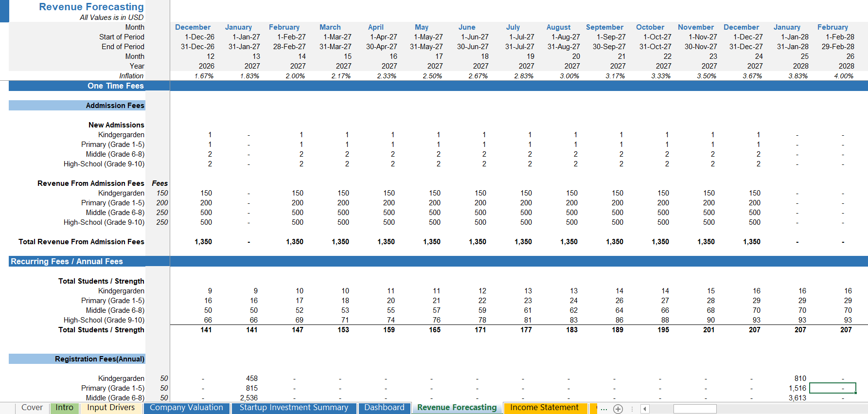Screen dimensions: 868x414
Task: Open the Cover sheet tab
Action: 32,408
